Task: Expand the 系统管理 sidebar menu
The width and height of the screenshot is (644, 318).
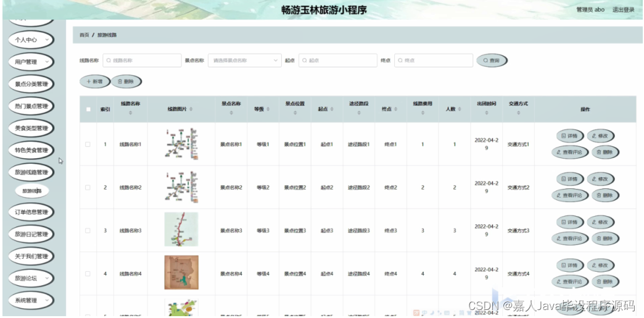Action: [x=31, y=301]
